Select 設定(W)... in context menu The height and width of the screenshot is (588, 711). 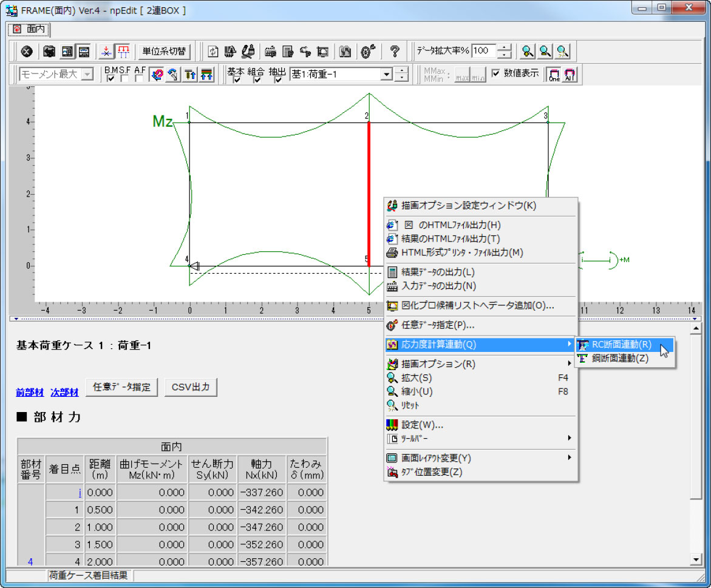click(x=481, y=425)
